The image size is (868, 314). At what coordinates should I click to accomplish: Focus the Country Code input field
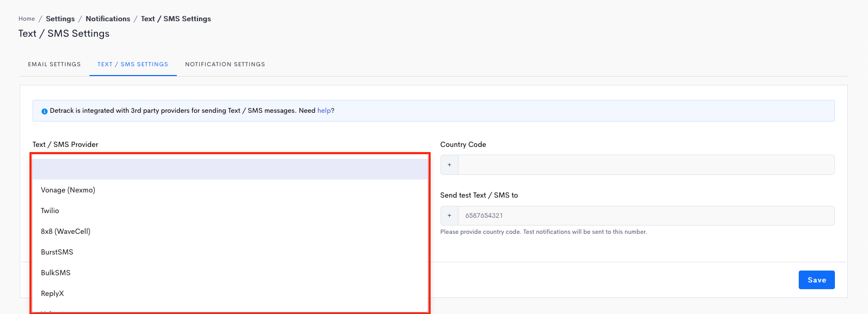click(646, 165)
